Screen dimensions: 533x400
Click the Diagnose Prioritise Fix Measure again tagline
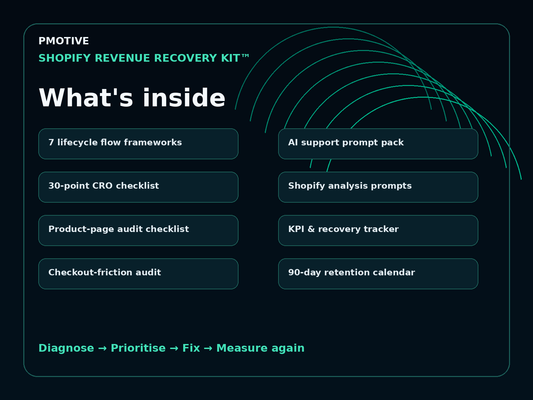click(x=171, y=348)
